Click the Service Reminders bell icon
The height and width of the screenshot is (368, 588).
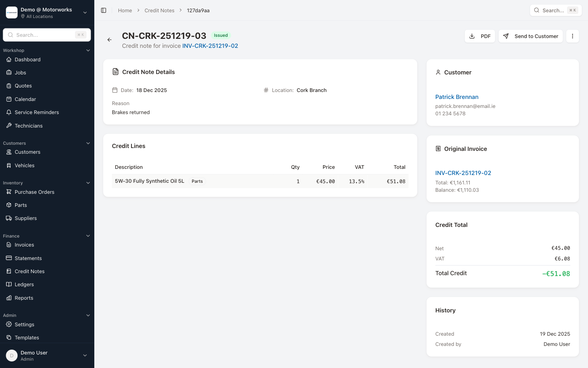[9, 112]
